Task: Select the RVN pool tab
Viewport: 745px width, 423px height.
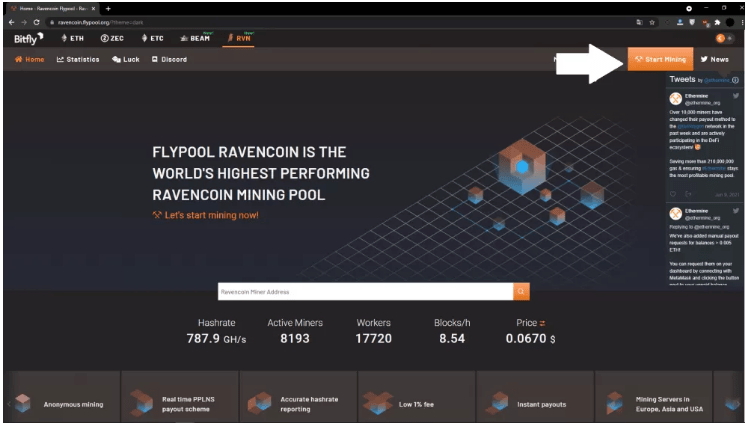Action: pyautogui.click(x=238, y=38)
